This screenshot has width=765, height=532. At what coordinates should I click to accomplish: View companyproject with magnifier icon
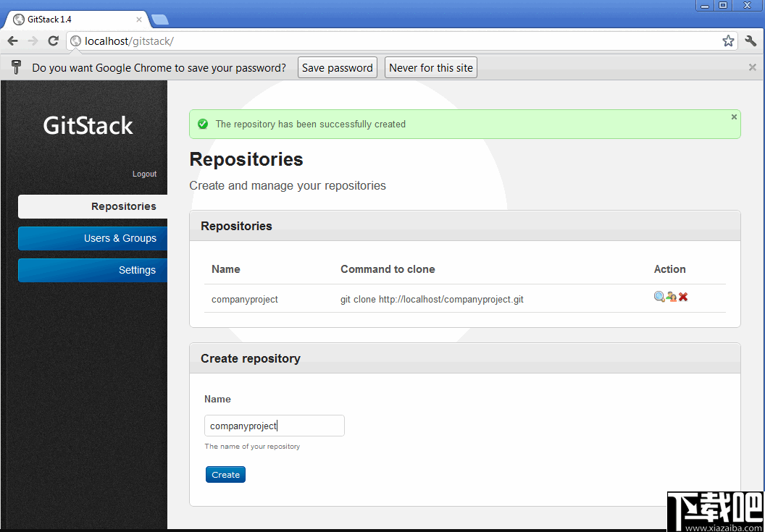point(659,297)
